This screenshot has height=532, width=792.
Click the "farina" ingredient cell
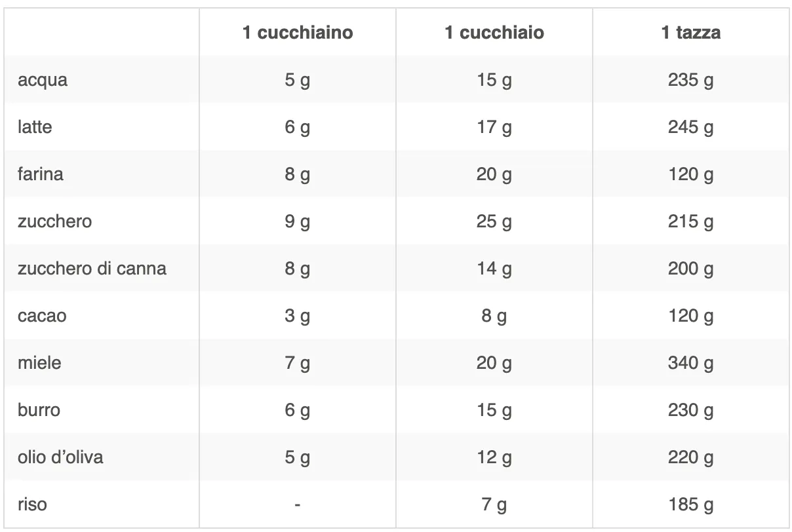(x=41, y=174)
